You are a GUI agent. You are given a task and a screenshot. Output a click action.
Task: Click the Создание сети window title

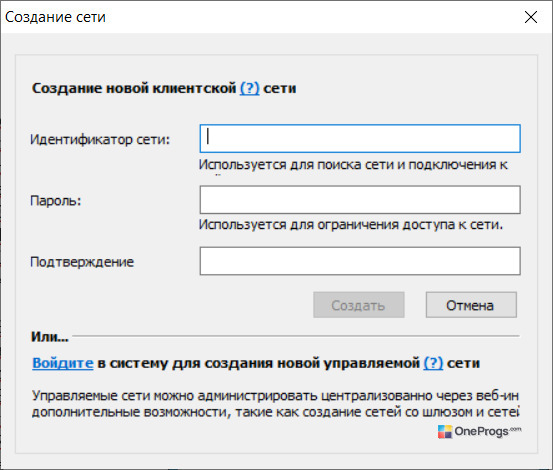click(55, 17)
